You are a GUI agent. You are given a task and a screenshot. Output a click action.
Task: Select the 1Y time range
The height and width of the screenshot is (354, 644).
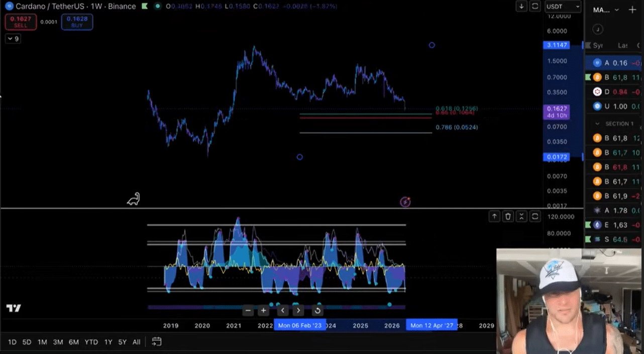pos(108,342)
